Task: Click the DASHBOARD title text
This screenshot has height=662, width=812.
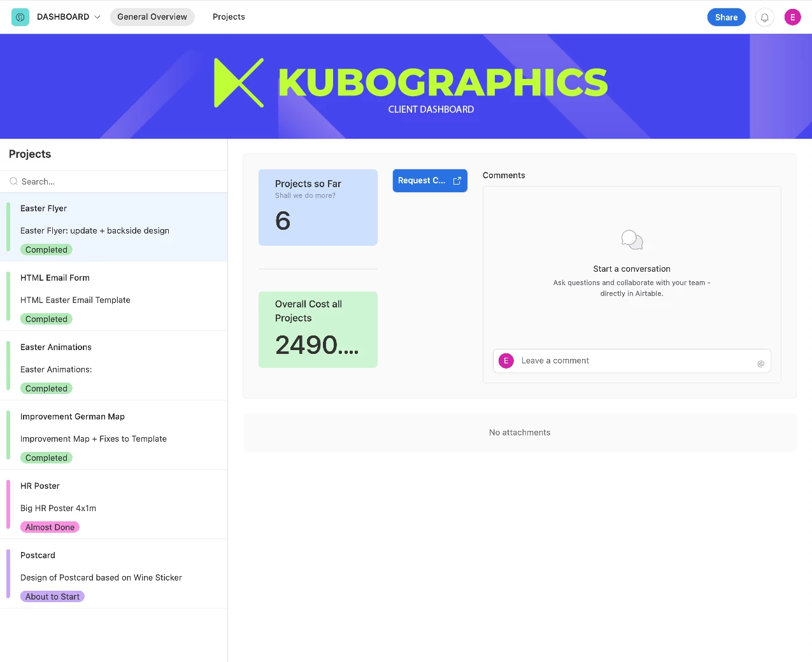Action: pos(63,17)
